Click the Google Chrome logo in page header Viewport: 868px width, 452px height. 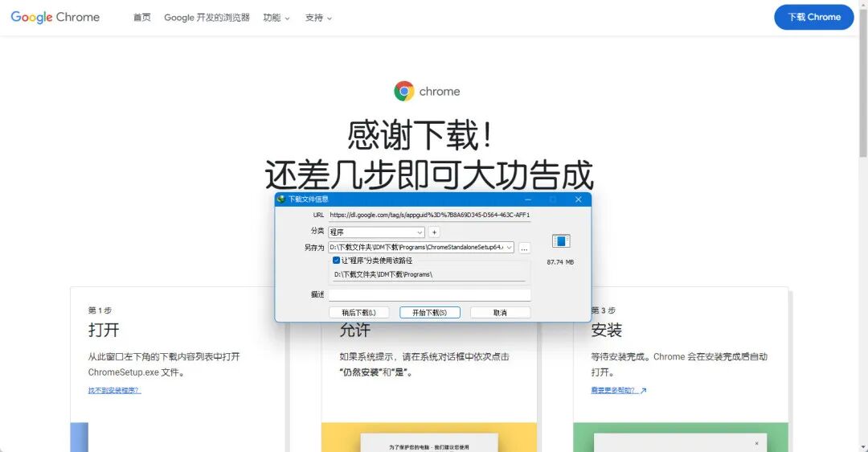[55, 17]
